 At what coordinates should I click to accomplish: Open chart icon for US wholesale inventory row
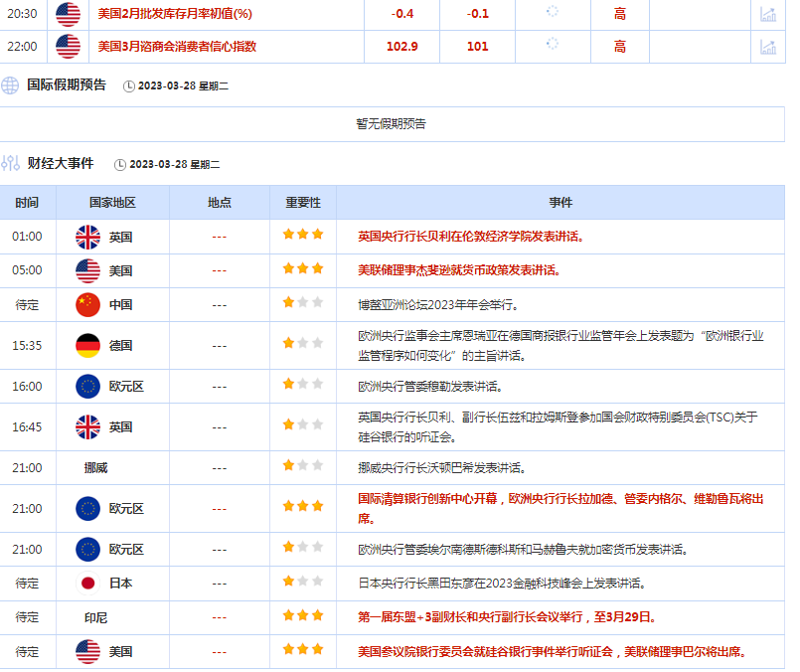click(x=767, y=14)
